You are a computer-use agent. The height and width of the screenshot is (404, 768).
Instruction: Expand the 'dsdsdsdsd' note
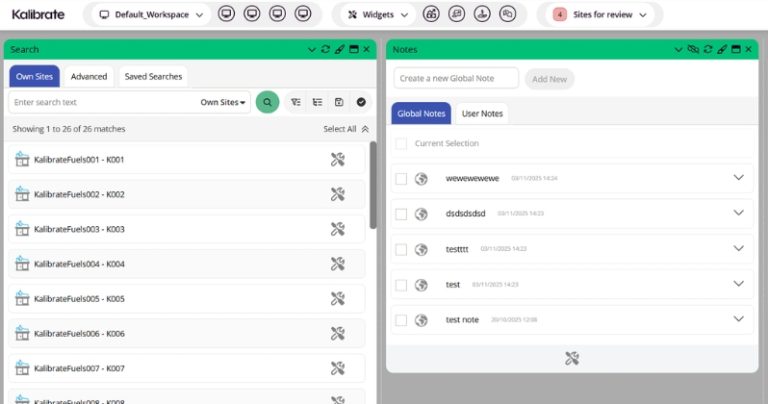click(739, 213)
